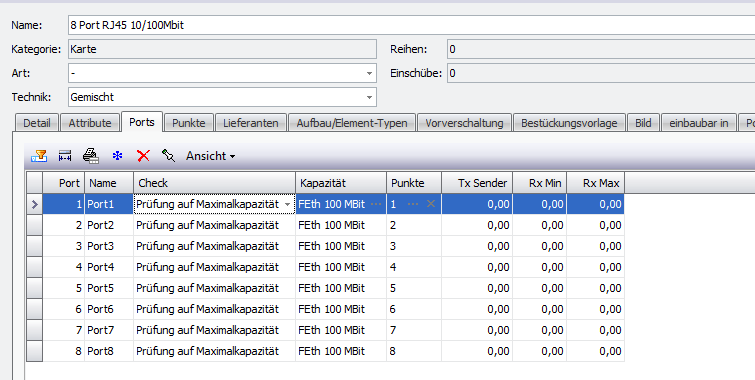This screenshot has width=755, height=380.
Task: Open the Lieferanten tab
Action: 251,123
